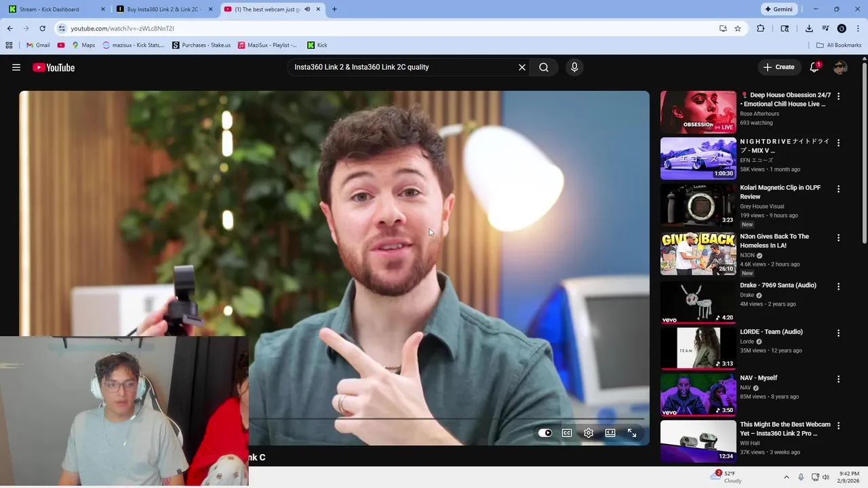Image resolution: width=868 pixels, height=488 pixels.
Task: Open options for N3on Gives Back video
Action: point(838,238)
